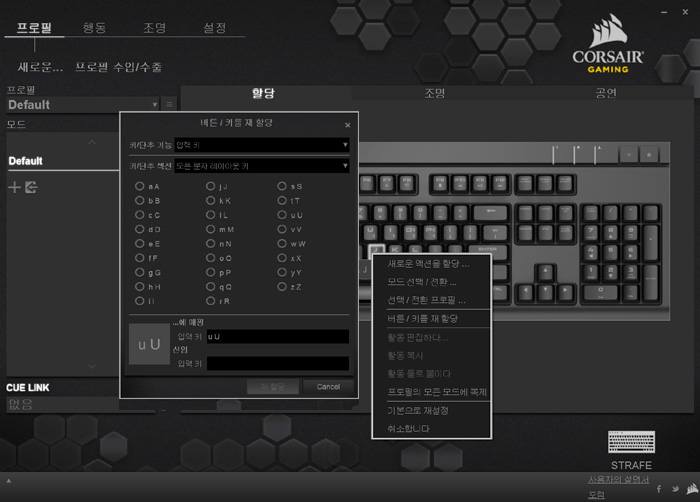The height and width of the screenshot is (502, 700).
Task: Pick the 'z Z' radio button
Action: (282, 287)
